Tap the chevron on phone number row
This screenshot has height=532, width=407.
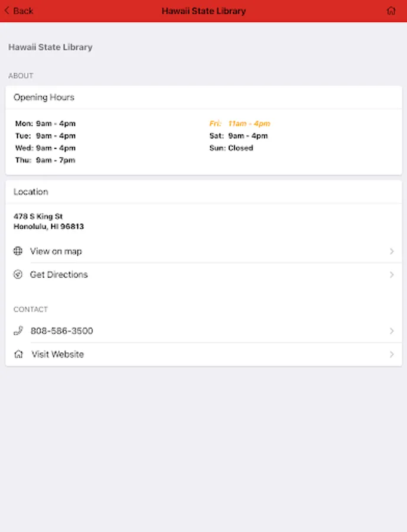pyautogui.click(x=392, y=331)
